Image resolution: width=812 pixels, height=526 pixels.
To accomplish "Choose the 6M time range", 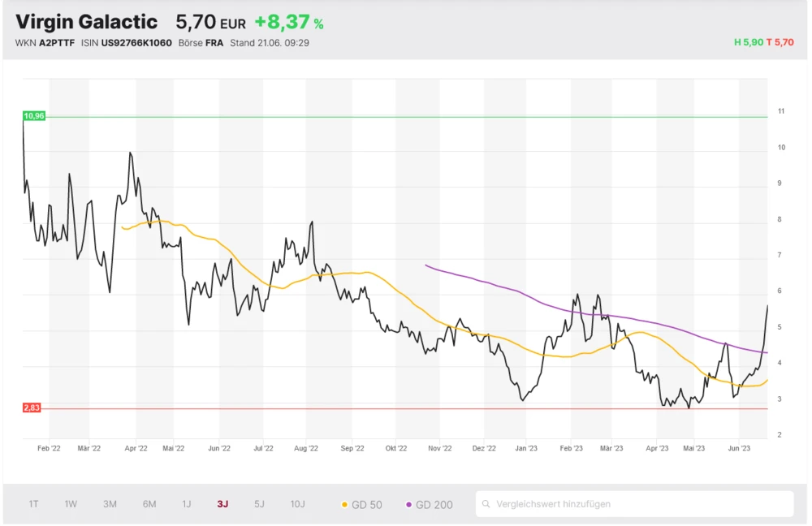I will click(149, 504).
